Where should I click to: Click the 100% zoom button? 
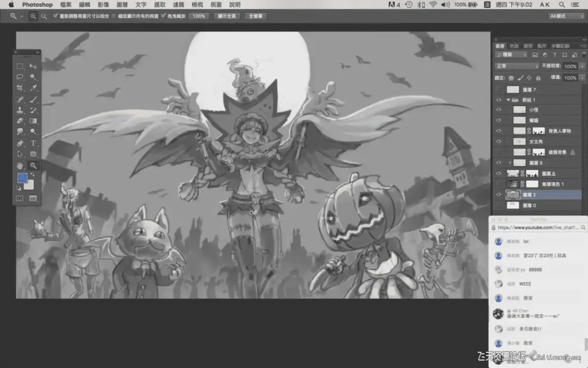tap(198, 16)
